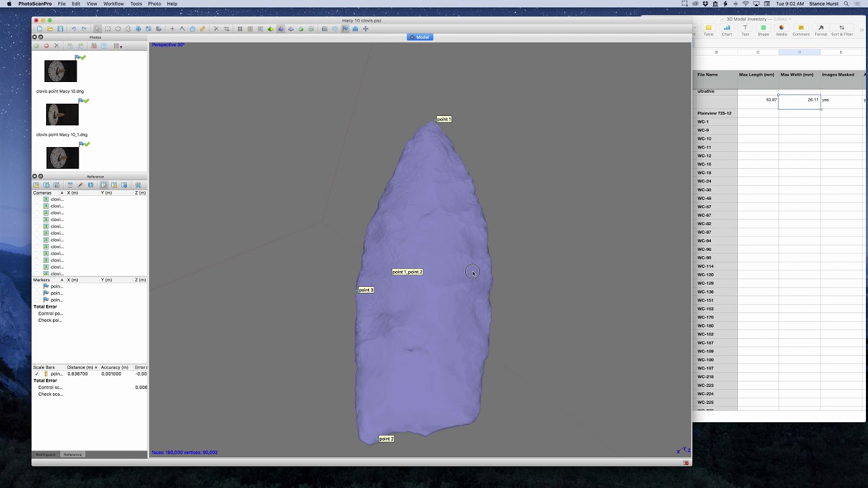This screenshot has width=868, height=488.
Task: Open the Photo menu
Action: point(155,4)
